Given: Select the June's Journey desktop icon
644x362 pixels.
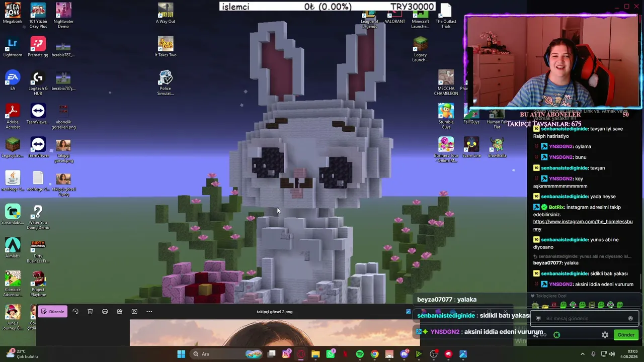Looking at the screenshot, I should 13,318.
